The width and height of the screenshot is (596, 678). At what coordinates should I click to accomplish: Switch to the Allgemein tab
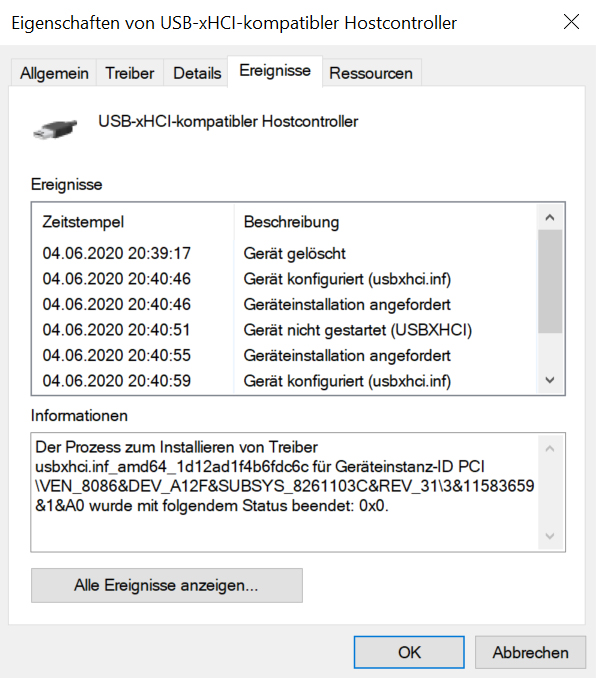[54, 73]
